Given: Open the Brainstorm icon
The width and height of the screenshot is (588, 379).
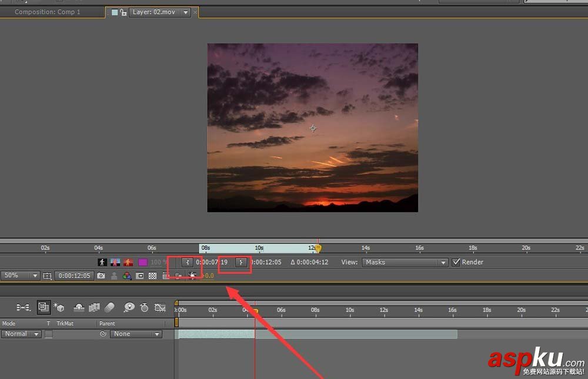Looking at the screenshot, I should pyautogui.click(x=129, y=307).
